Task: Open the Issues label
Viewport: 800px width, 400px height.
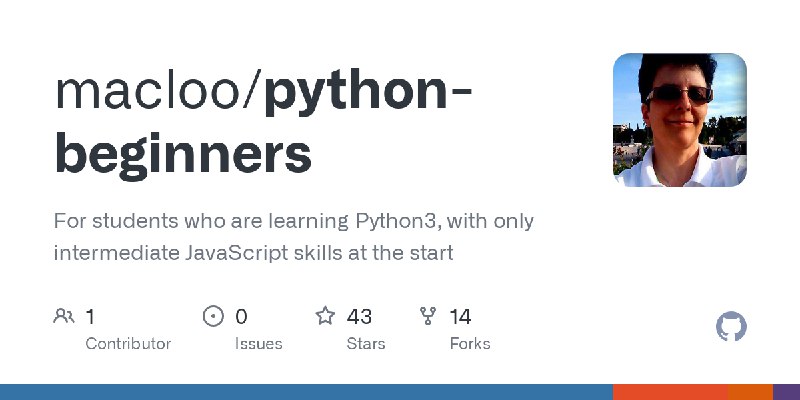Action: click(x=258, y=344)
